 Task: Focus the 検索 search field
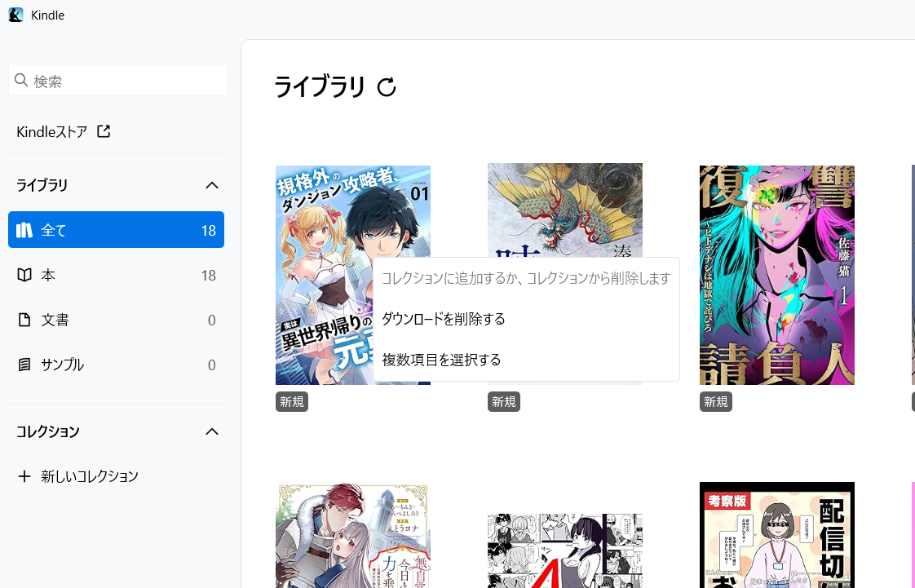[x=118, y=81]
